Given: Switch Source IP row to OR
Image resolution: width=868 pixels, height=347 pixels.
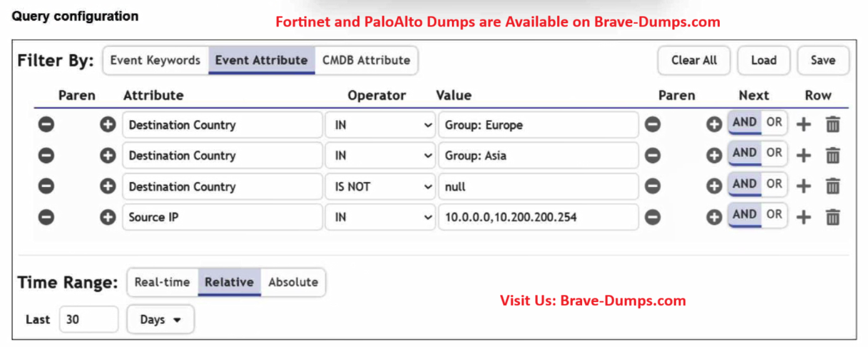Looking at the screenshot, I should coord(774,215).
